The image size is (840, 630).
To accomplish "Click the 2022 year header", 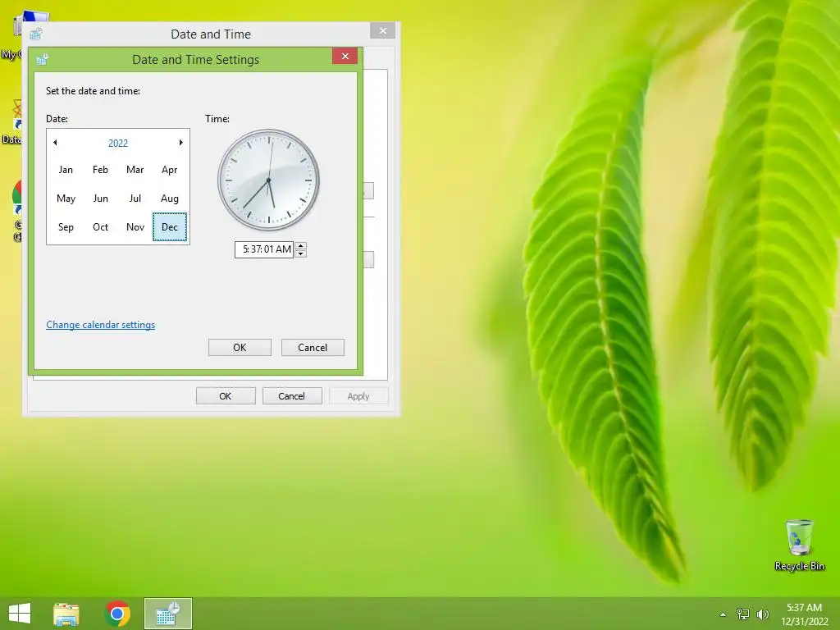I will [x=118, y=143].
